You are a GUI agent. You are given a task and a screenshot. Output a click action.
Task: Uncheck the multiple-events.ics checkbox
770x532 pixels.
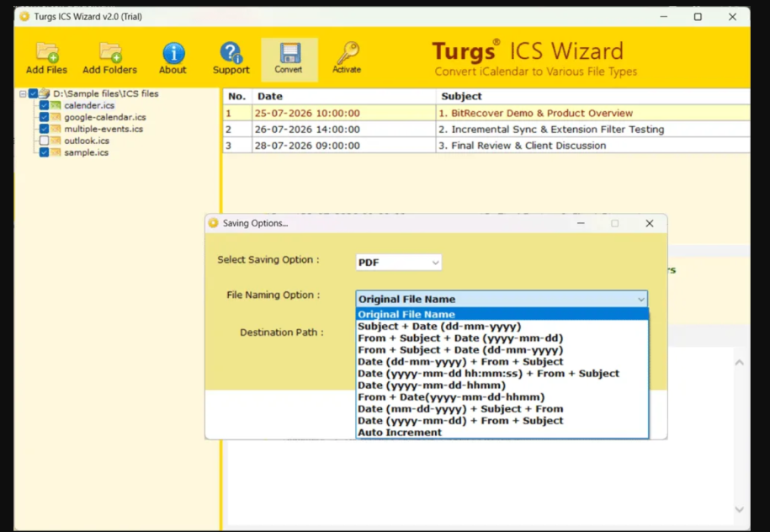pyautogui.click(x=45, y=129)
